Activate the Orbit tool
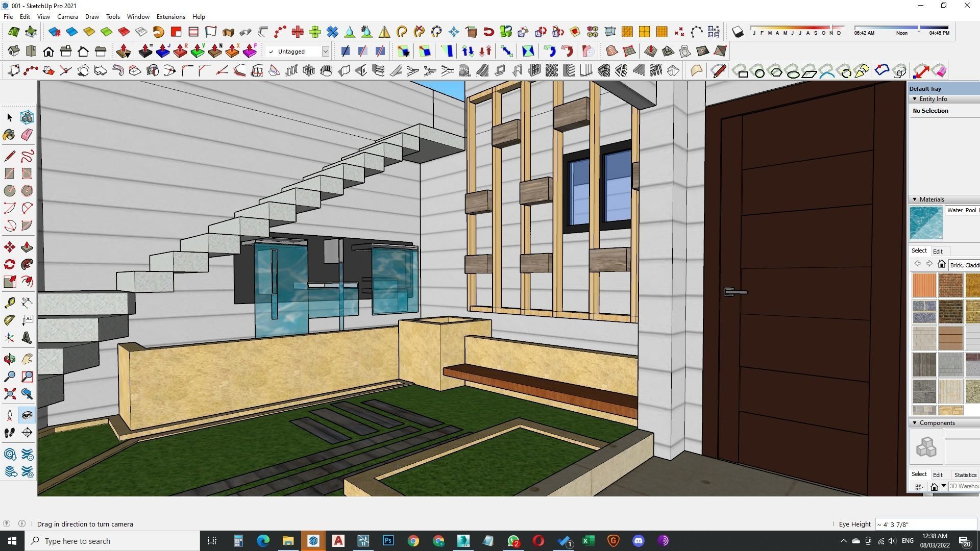 9,359
